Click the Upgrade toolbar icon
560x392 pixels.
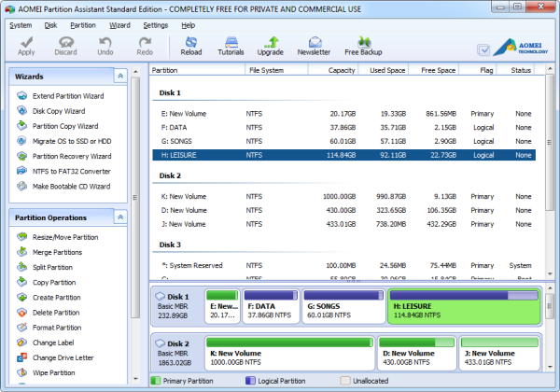click(x=270, y=46)
